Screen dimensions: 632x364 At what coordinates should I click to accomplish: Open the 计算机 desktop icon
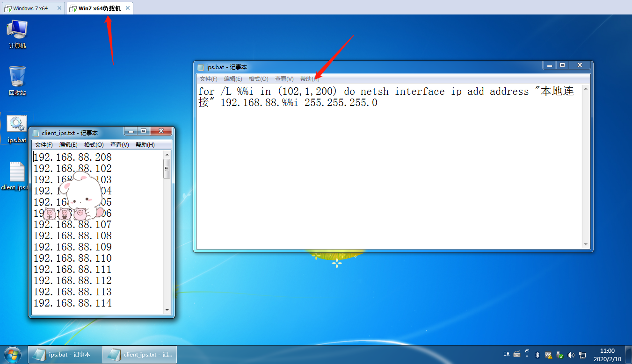click(x=17, y=34)
